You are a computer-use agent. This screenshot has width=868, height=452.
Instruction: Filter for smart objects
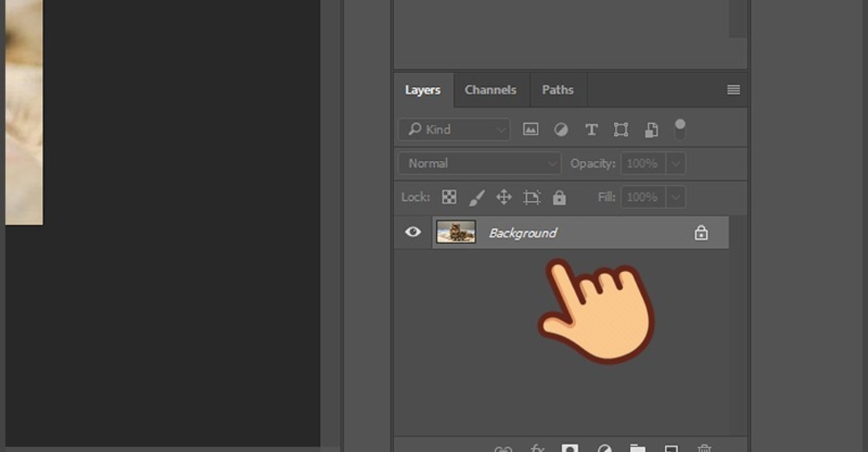click(x=652, y=129)
